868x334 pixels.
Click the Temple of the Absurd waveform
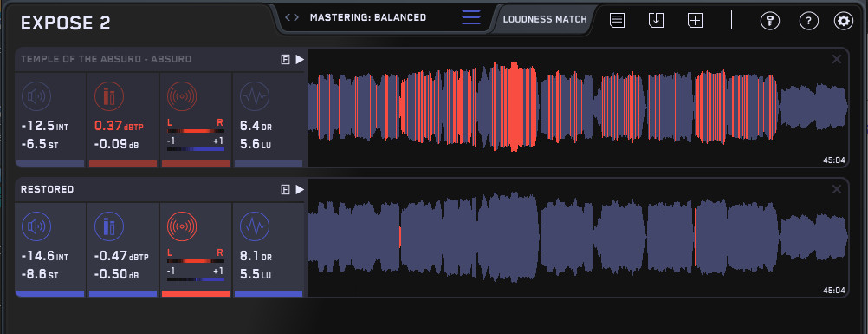point(578,108)
